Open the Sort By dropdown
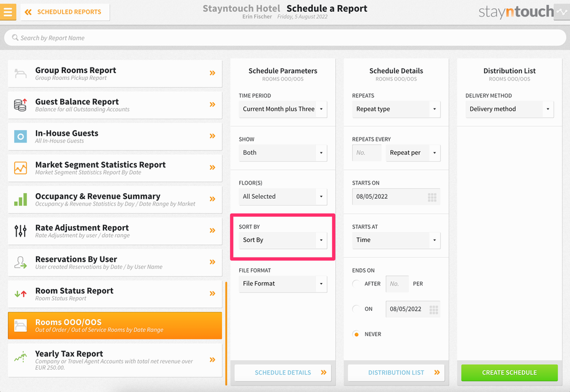This screenshot has height=392, width=570. (x=283, y=240)
